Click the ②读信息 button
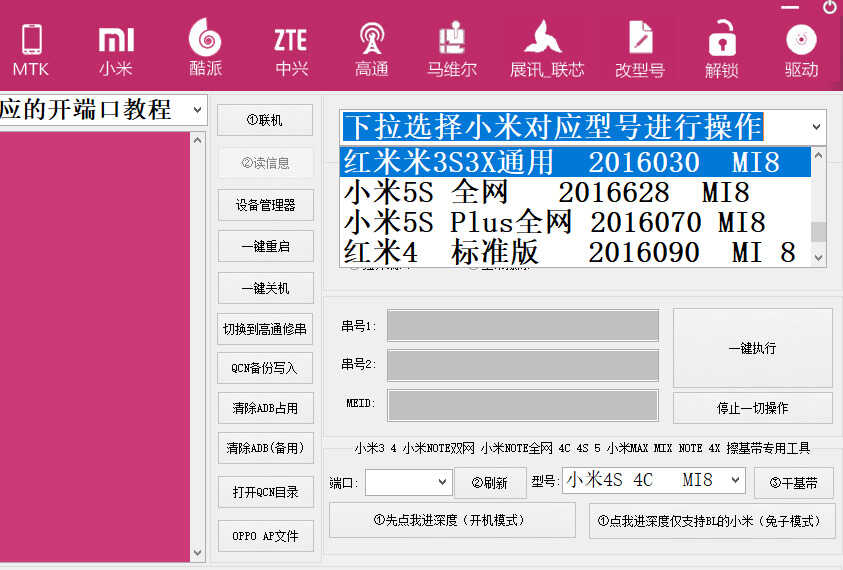 coord(265,163)
